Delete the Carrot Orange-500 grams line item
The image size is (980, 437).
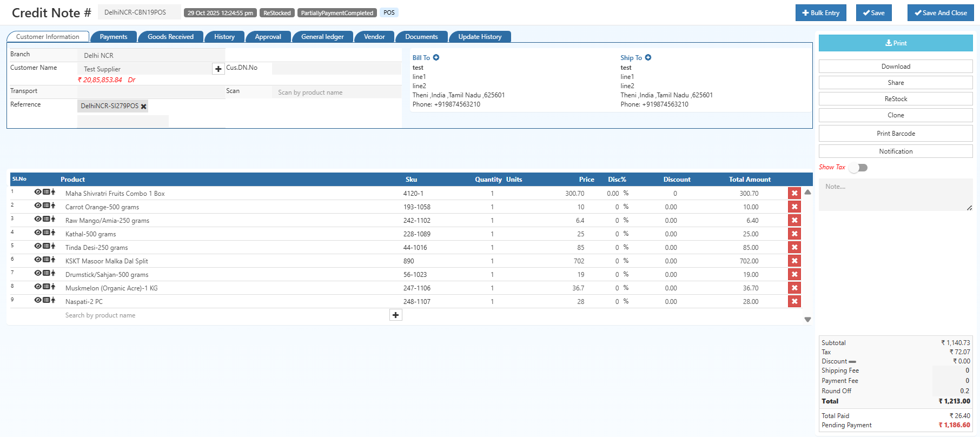coord(794,207)
